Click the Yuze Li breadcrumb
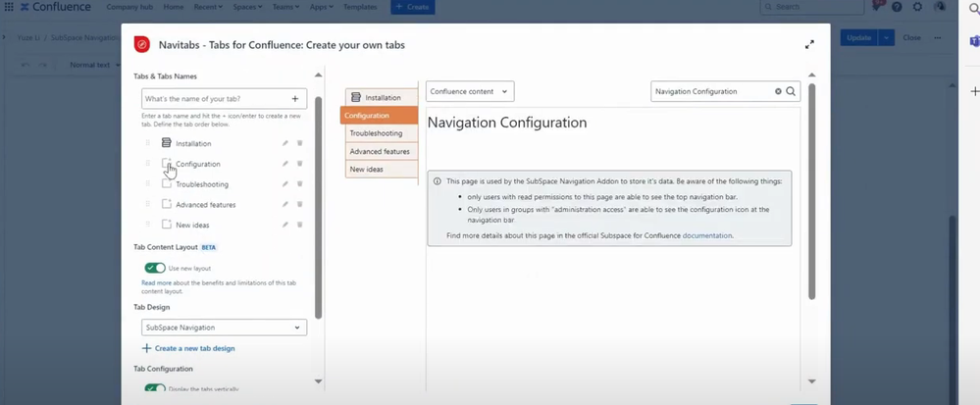The width and height of the screenshot is (980, 405). [x=28, y=37]
